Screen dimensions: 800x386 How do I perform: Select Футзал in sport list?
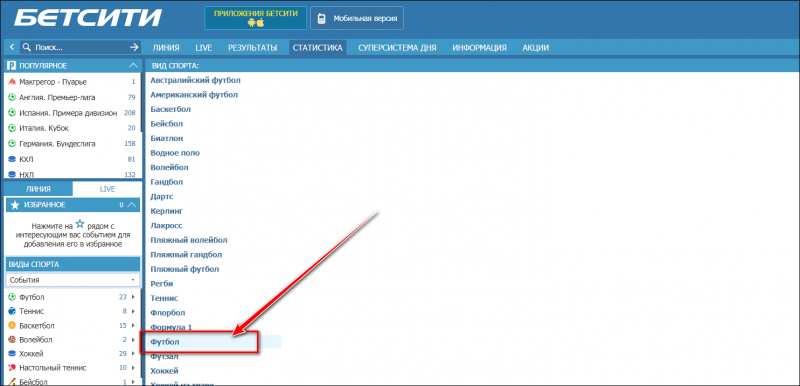pyautogui.click(x=164, y=356)
